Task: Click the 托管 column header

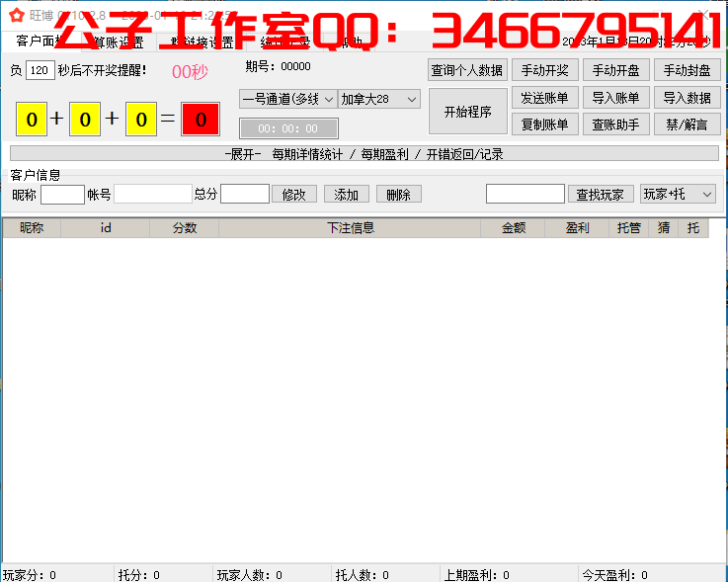Action: tap(628, 228)
